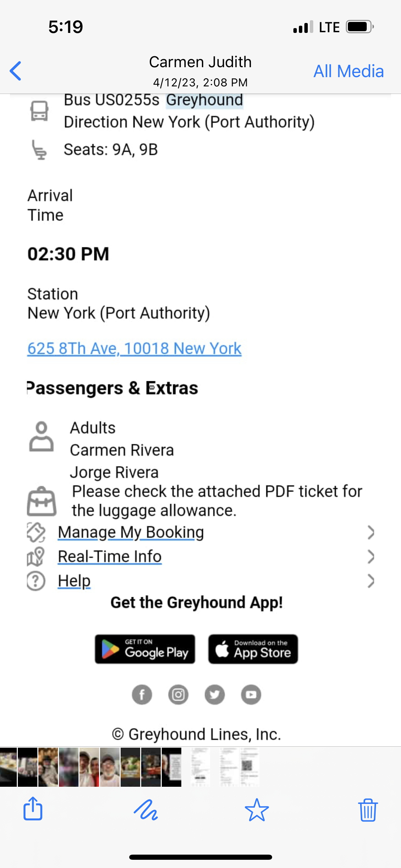The image size is (401, 868).
Task: Expand Real-Time Info chevron
Action: tap(370, 557)
